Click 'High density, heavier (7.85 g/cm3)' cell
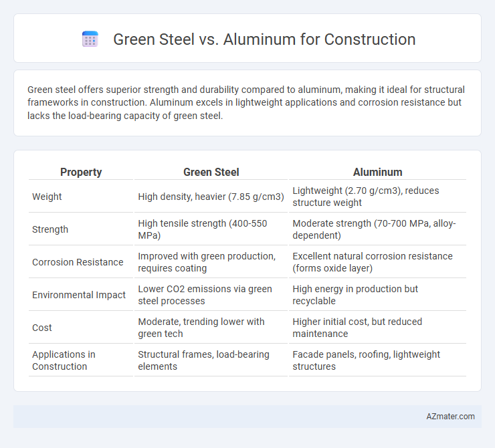Screen dimensions: 495x448 (x=211, y=197)
